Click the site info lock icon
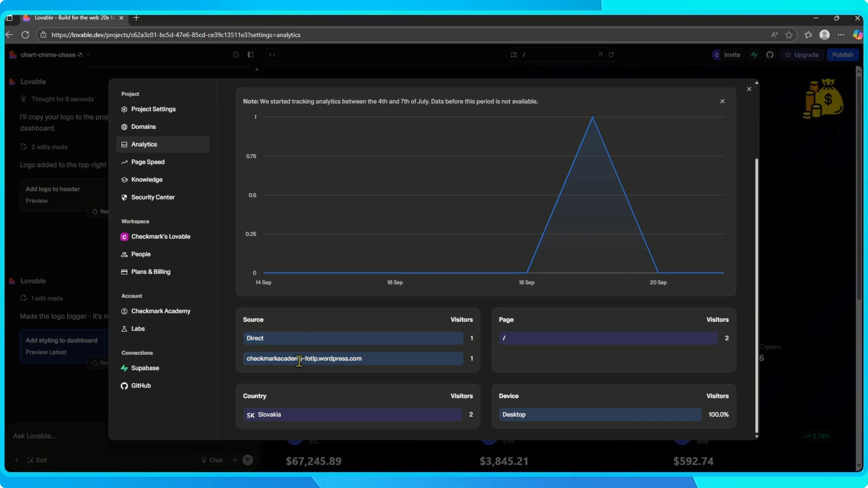This screenshot has width=868, height=488. coord(43,35)
